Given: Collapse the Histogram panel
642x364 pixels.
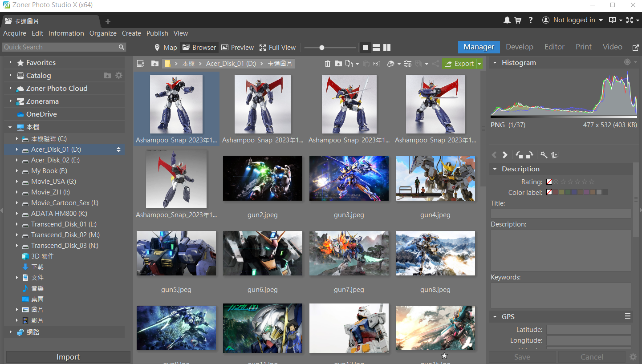Looking at the screenshot, I should [495, 63].
